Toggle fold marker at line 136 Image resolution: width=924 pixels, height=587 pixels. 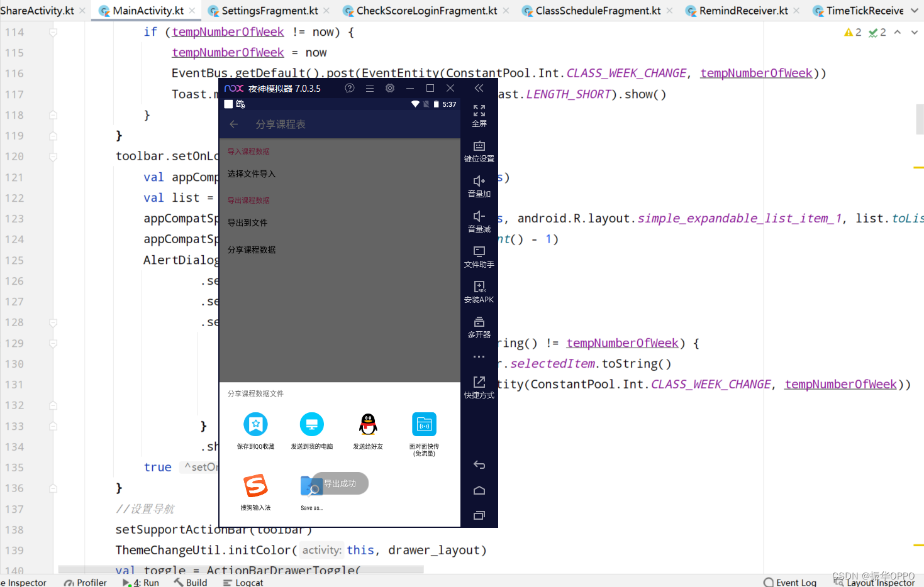(53, 488)
